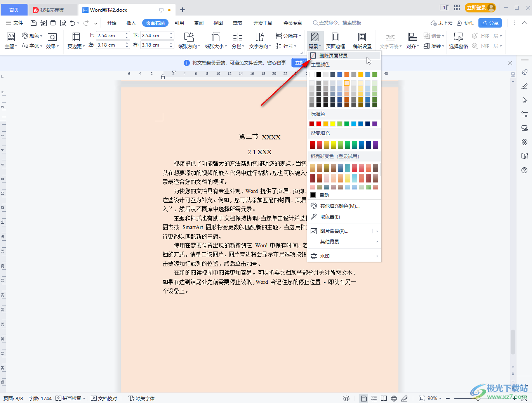The width and height of the screenshot is (532, 403).
Task: Open the 审阅 ribbon tab
Action: coord(199,23)
